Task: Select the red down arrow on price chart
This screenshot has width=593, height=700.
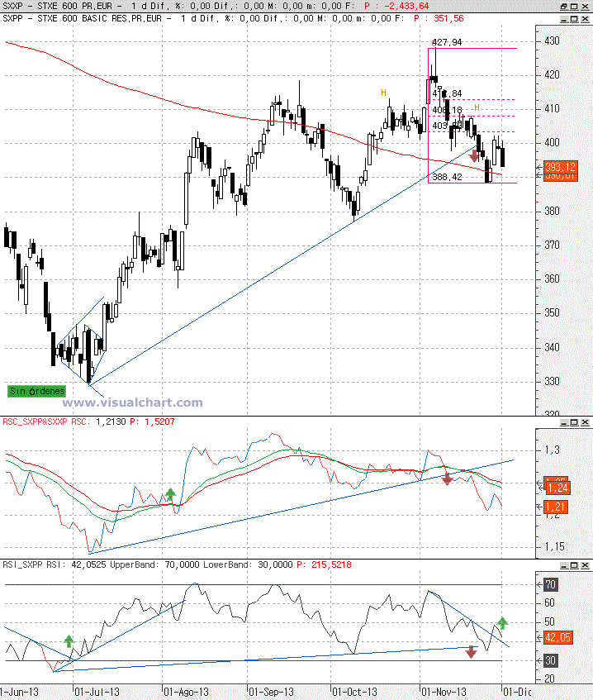Action: tap(474, 156)
